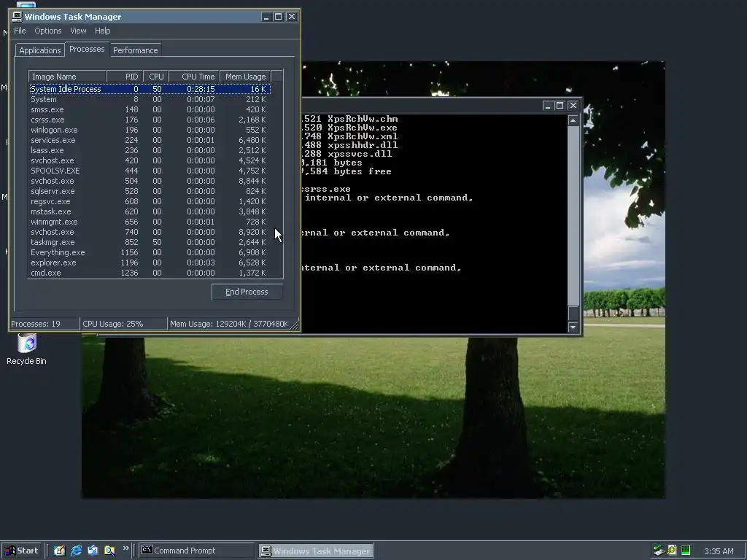Image resolution: width=747 pixels, height=560 pixels.
Task: Select winmgmt.exe process
Action: click(x=150, y=222)
